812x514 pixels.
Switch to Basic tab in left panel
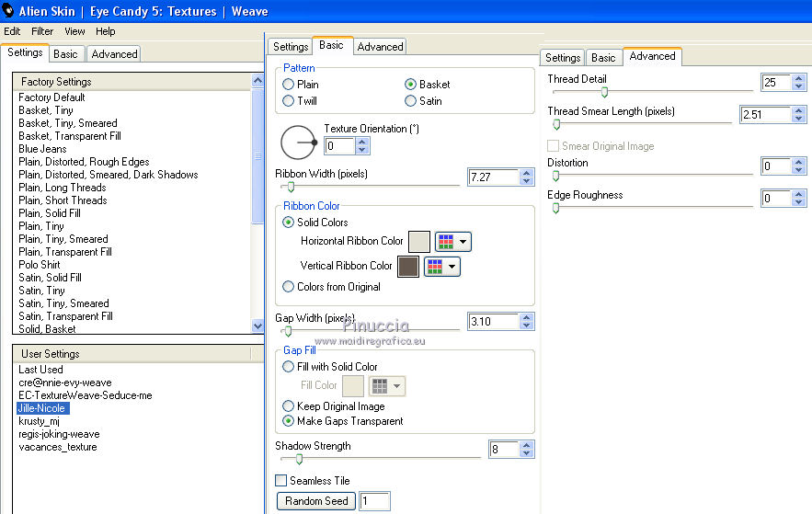[x=65, y=54]
